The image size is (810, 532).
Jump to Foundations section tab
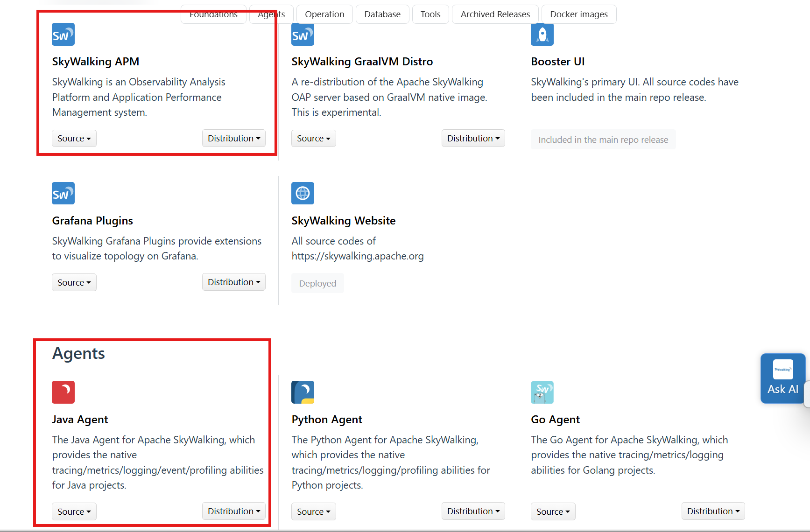(x=213, y=14)
